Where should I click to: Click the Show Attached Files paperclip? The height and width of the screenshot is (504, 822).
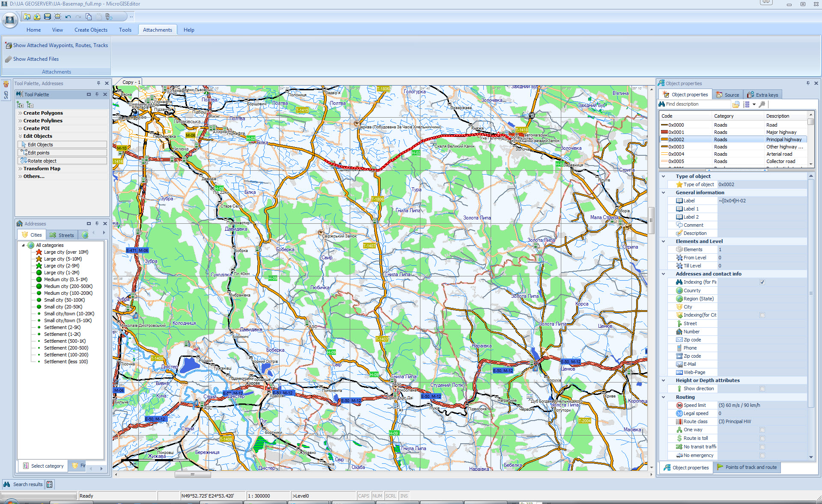9,59
